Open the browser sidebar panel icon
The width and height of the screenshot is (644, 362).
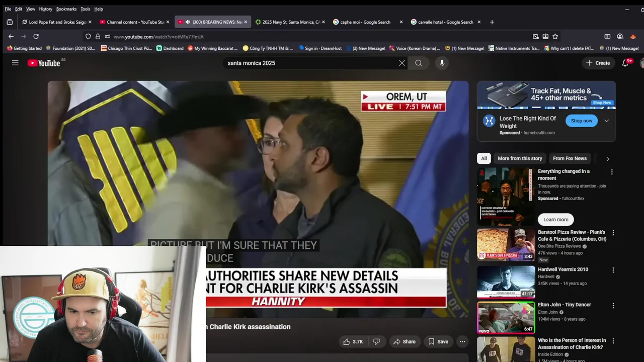tap(607, 36)
